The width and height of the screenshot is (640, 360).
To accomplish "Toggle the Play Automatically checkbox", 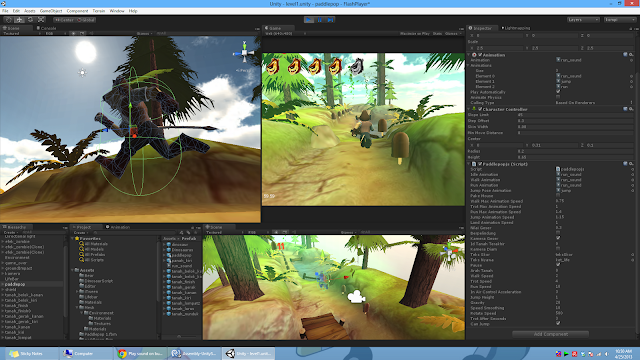I will (x=558, y=91).
